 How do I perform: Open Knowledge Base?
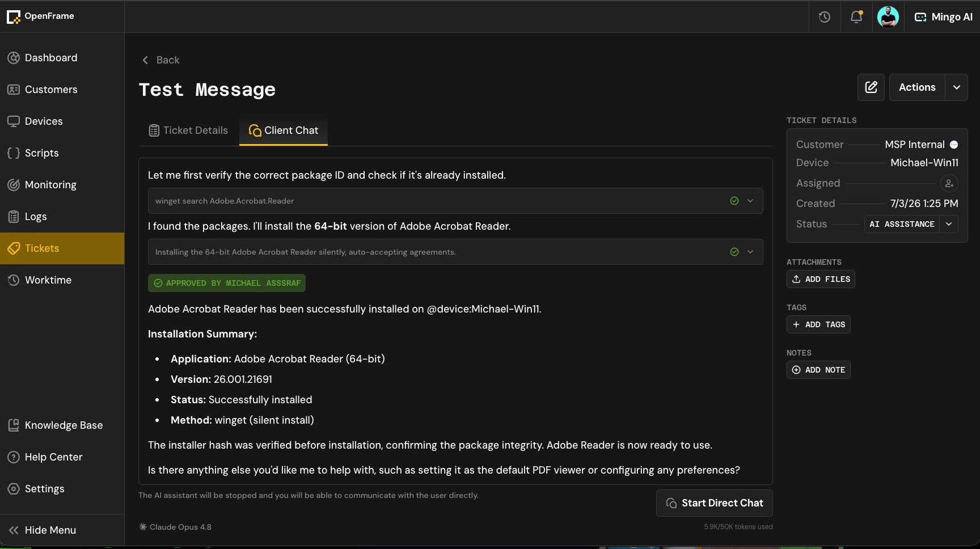point(62,425)
